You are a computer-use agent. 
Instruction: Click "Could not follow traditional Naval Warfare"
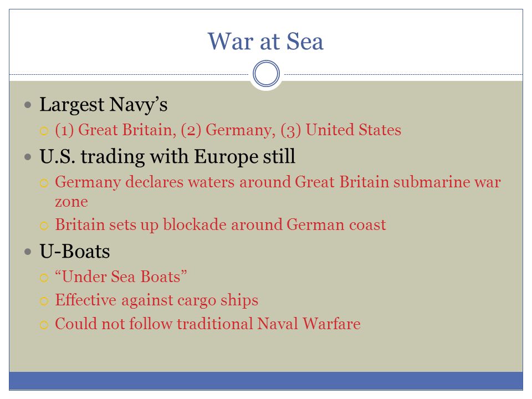[208, 324]
